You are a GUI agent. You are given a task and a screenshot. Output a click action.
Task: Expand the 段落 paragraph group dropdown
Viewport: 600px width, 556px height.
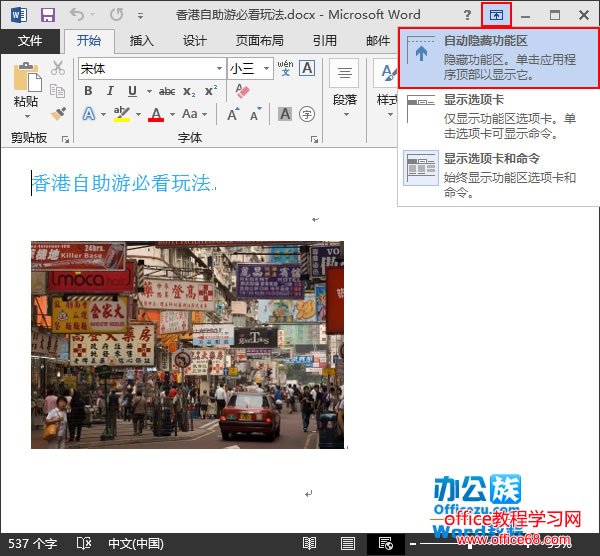345,114
